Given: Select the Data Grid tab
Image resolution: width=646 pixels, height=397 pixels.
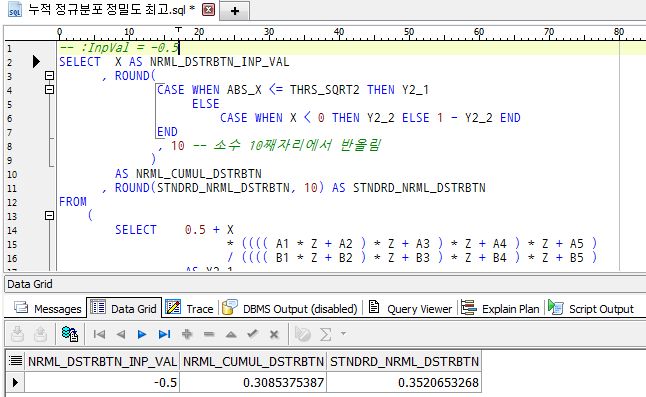Looking at the screenshot, I should point(124,308).
